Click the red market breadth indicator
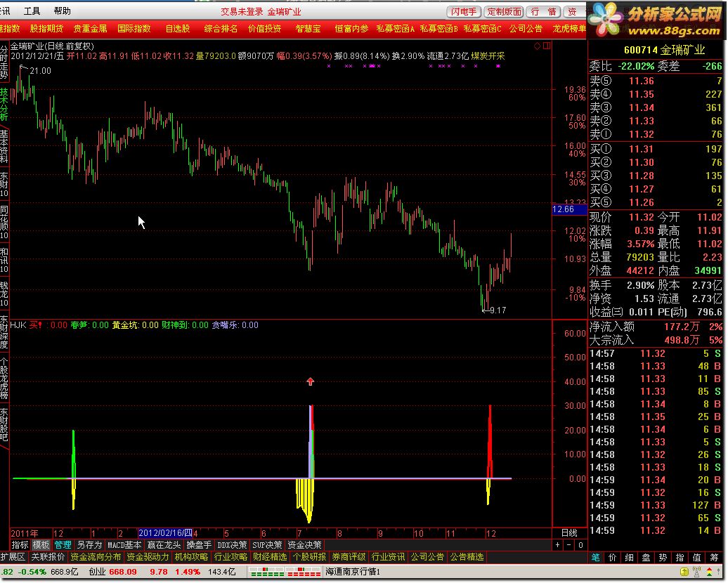 tap(304, 572)
